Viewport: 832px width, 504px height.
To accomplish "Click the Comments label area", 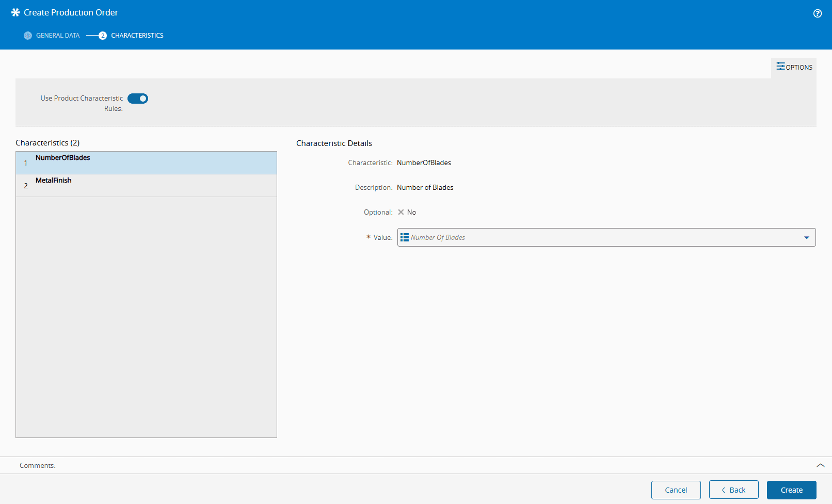I will pos(37,465).
